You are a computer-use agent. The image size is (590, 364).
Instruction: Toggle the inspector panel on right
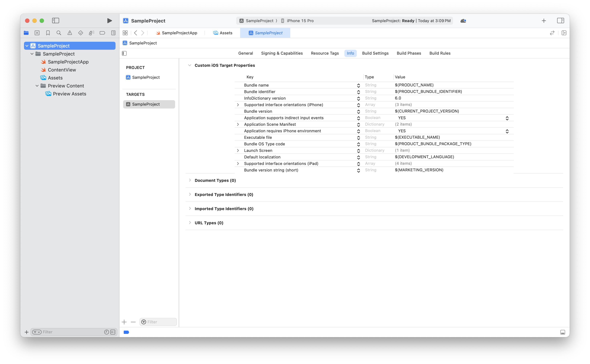pyautogui.click(x=560, y=21)
